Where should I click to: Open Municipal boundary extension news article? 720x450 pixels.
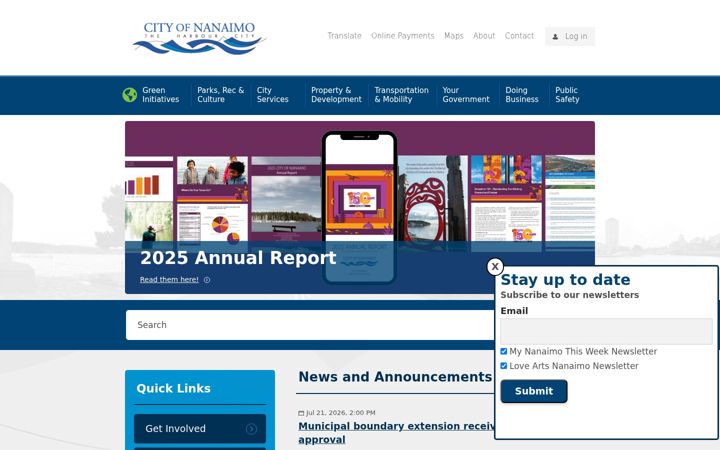(397, 433)
